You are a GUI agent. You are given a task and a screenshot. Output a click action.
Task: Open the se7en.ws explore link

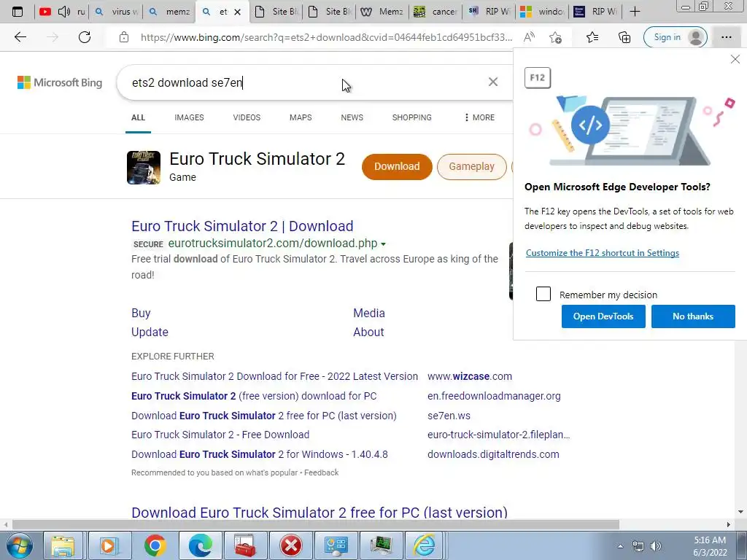click(449, 415)
